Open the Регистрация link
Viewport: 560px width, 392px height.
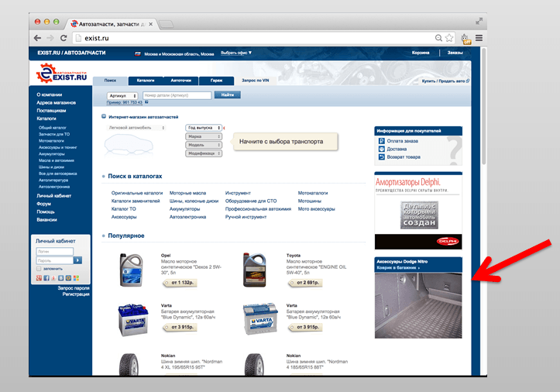[x=75, y=294]
